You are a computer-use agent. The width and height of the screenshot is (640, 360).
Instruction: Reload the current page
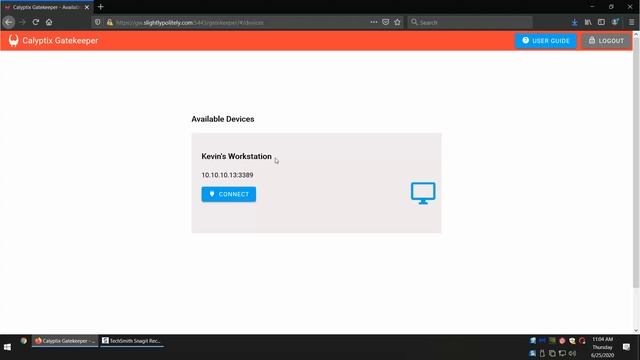click(36, 22)
